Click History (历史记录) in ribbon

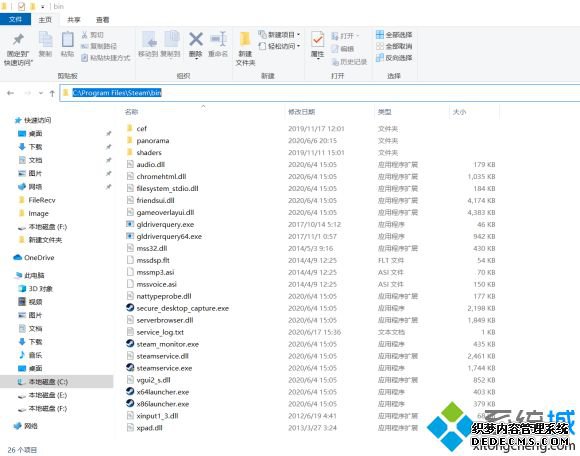coord(349,62)
